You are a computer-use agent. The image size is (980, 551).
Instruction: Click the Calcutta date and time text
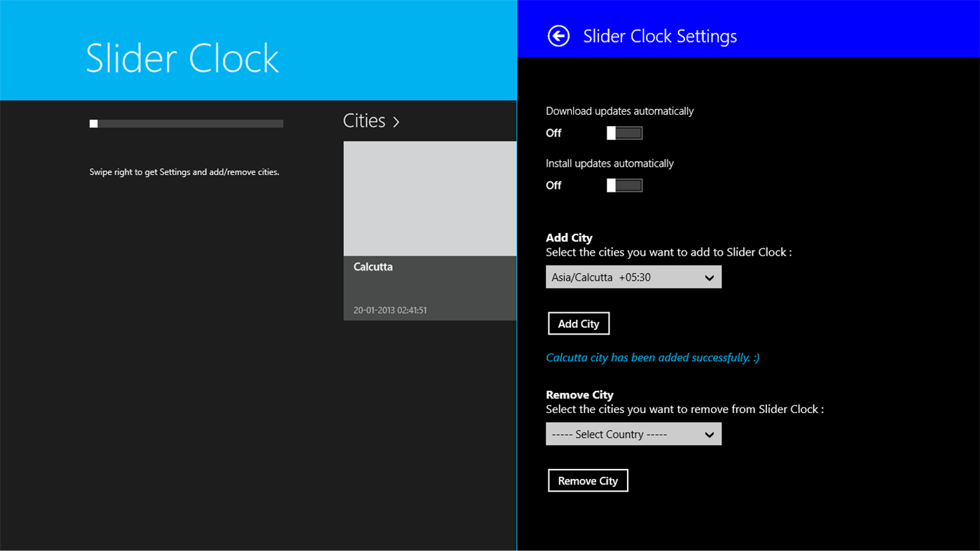click(x=389, y=309)
